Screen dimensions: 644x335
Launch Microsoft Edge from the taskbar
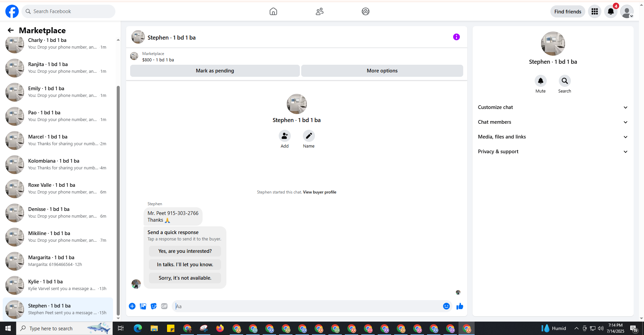[x=138, y=328]
